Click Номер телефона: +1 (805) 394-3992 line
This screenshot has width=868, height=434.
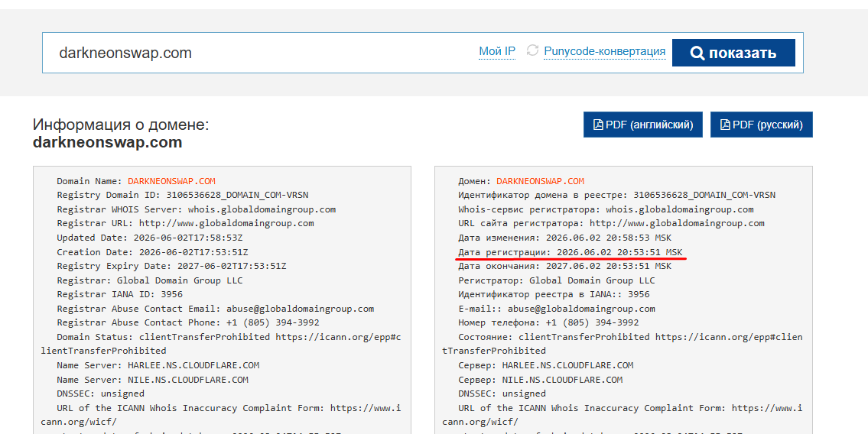(x=548, y=322)
